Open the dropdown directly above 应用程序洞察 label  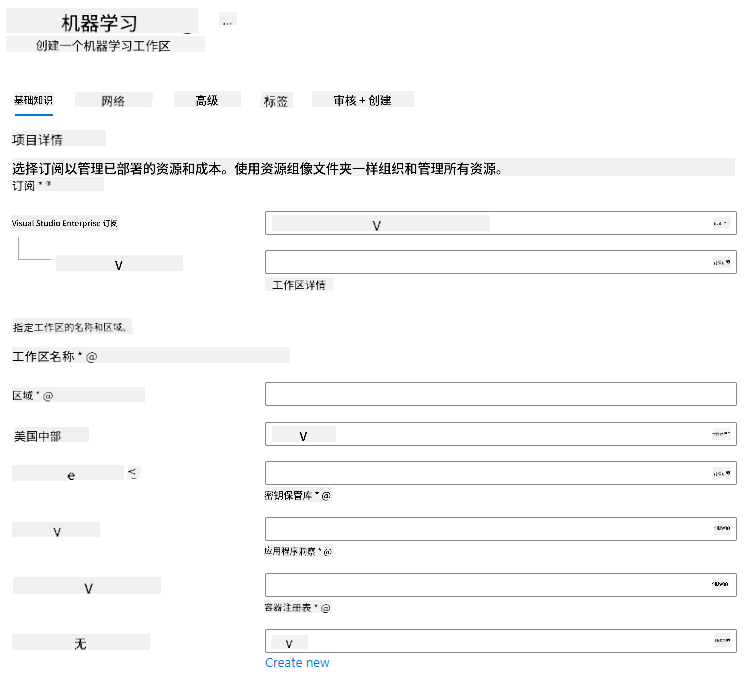pos(501,529)
